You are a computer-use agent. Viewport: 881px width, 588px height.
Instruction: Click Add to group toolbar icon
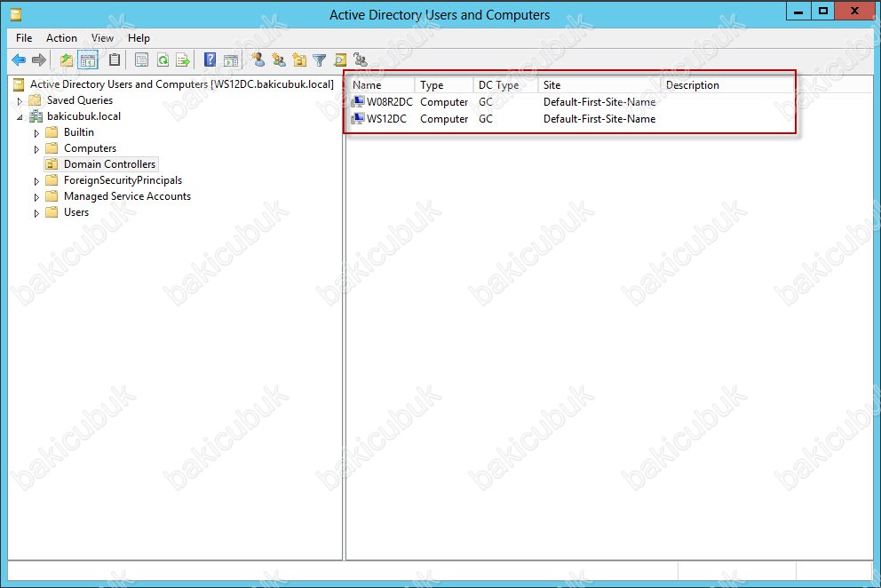(361, 60)
